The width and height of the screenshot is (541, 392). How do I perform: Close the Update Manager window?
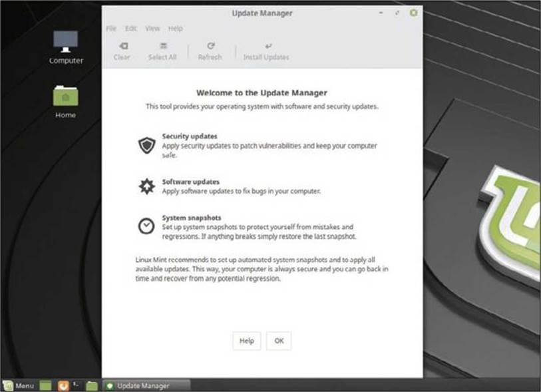pyautogui.click(x=413, y=13)
